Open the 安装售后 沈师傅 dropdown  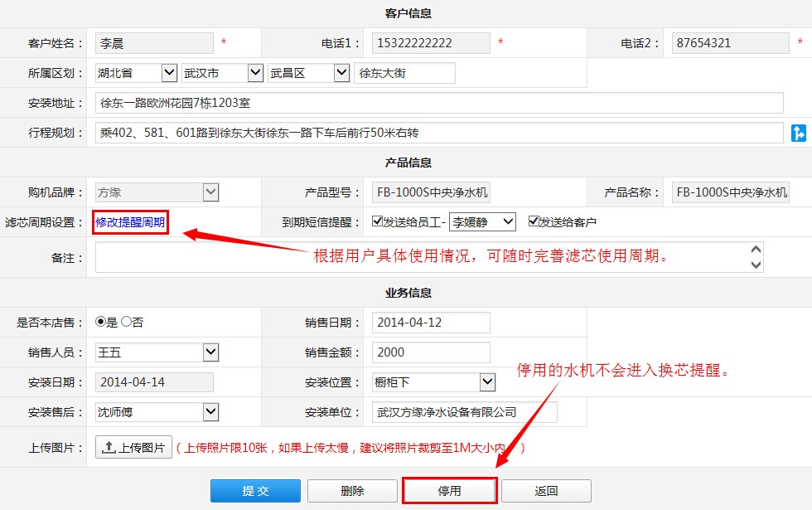click(x=210, y=412)
